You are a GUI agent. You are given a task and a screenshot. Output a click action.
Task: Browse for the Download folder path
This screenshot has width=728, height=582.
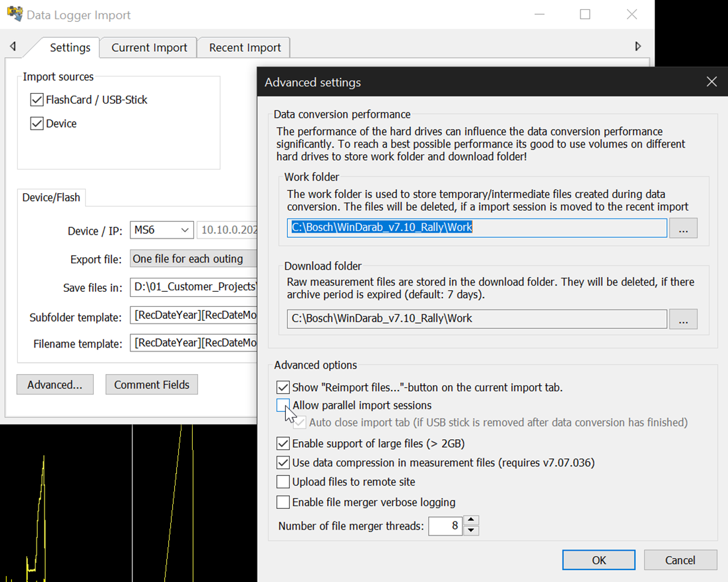tap(683, 319)
